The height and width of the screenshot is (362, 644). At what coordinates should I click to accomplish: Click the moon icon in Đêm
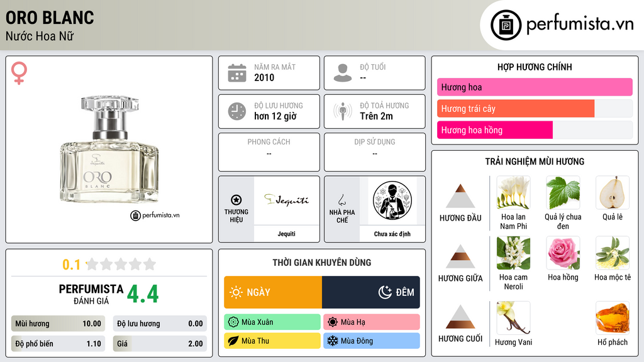coord(385,292)
